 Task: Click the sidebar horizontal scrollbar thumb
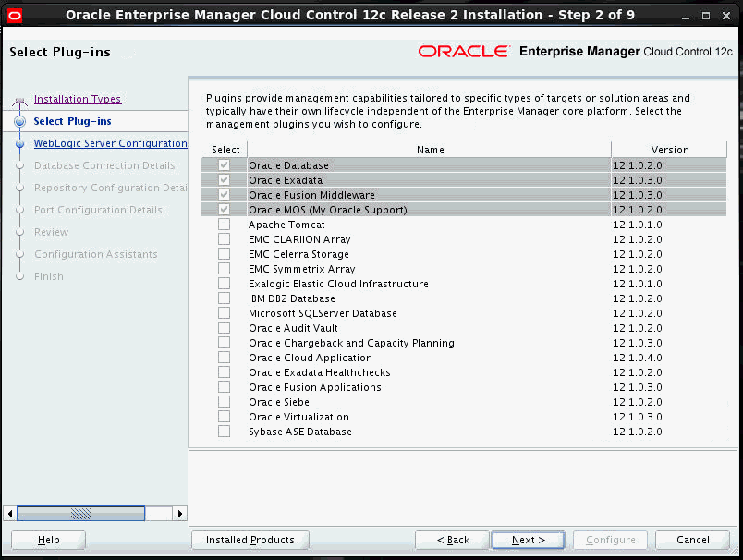(x=81, y=514)
